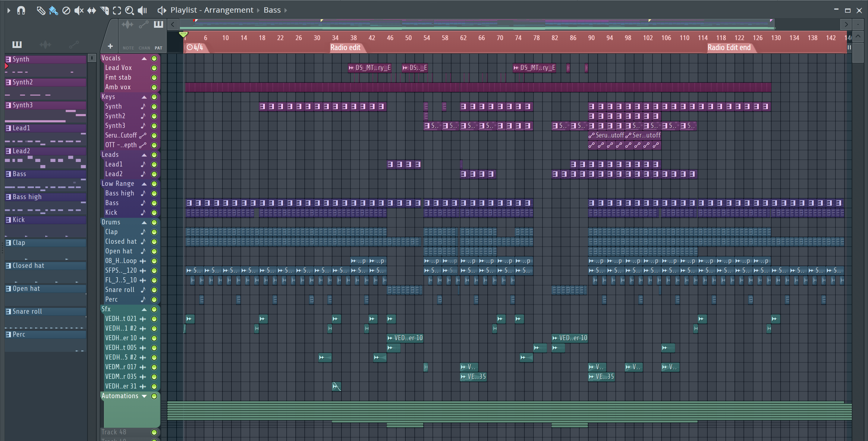This screenshot has width=868, height=441.
Task: Click the minus zoom button at top right
Action: (x=858, y=24)
